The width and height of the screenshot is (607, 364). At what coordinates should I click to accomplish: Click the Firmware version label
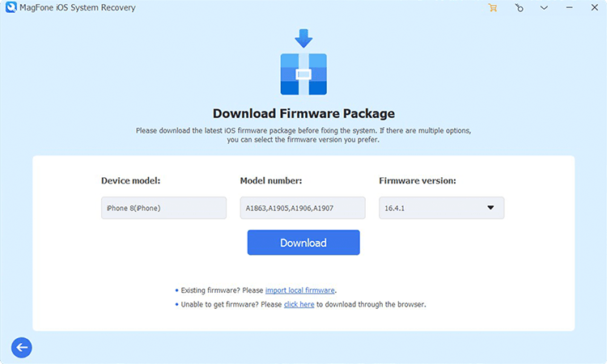[x=416, y=180]
